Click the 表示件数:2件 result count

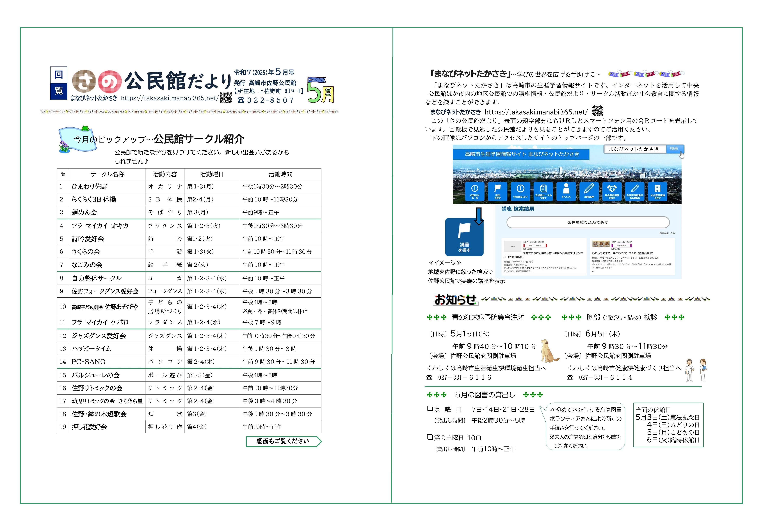667,233
